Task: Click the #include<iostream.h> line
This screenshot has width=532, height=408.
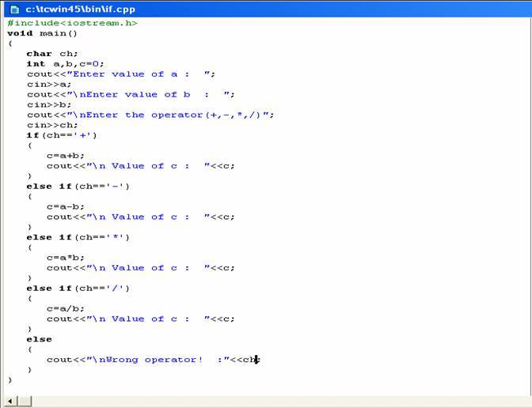Action: click(x=72, y=23)
